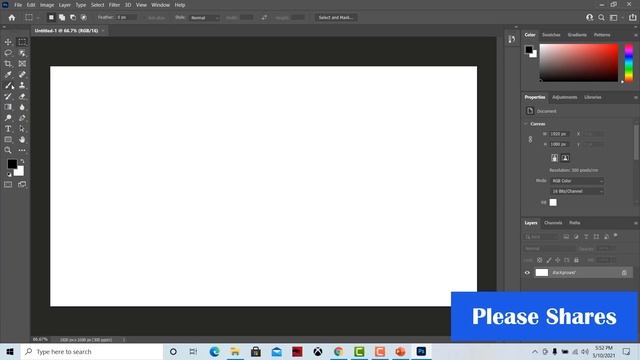
Task: Open the workspace switcher icon
Action: click(613, 18)
